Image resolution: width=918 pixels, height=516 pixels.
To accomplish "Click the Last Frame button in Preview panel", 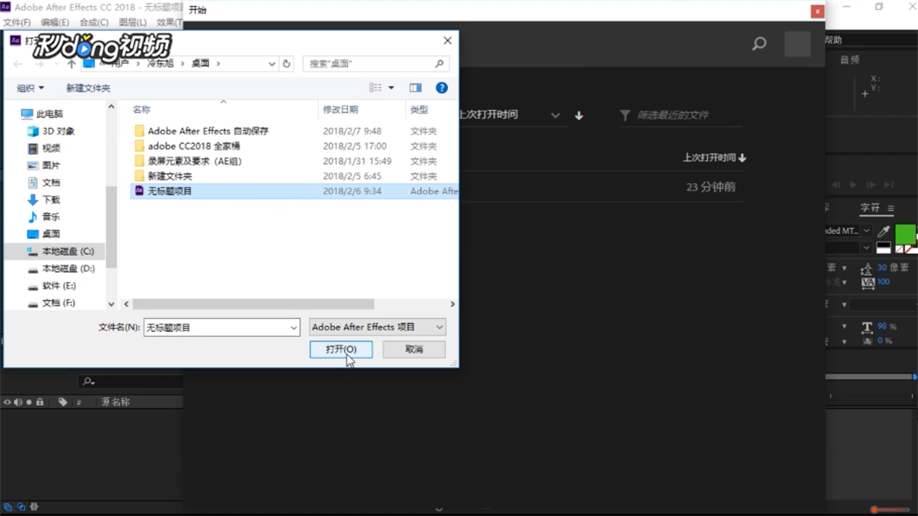I will (889, 184).
